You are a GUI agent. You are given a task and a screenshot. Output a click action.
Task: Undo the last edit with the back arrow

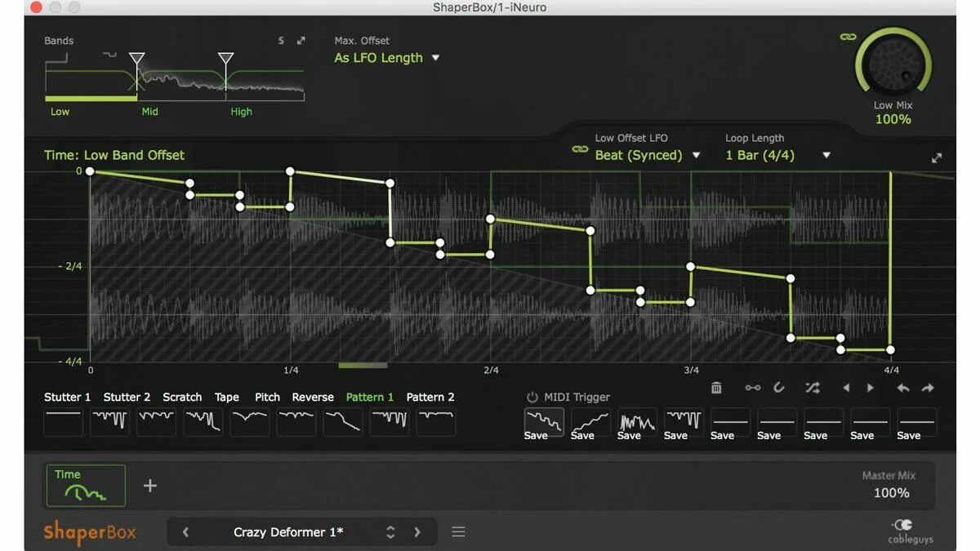902,388
